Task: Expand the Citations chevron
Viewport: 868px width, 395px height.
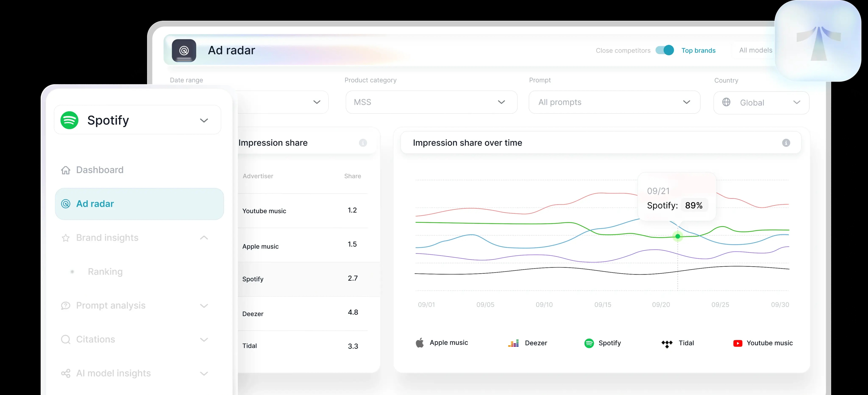Action: (204, 340)
